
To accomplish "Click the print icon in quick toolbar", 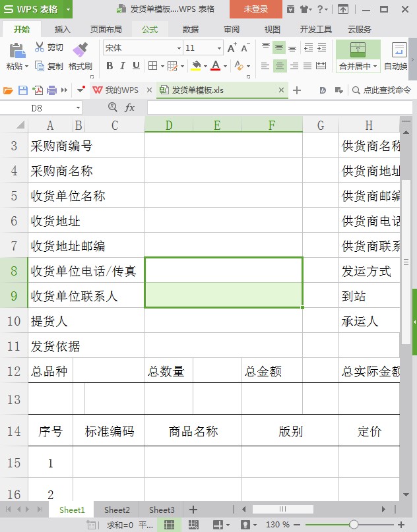I will click(51, 90).
